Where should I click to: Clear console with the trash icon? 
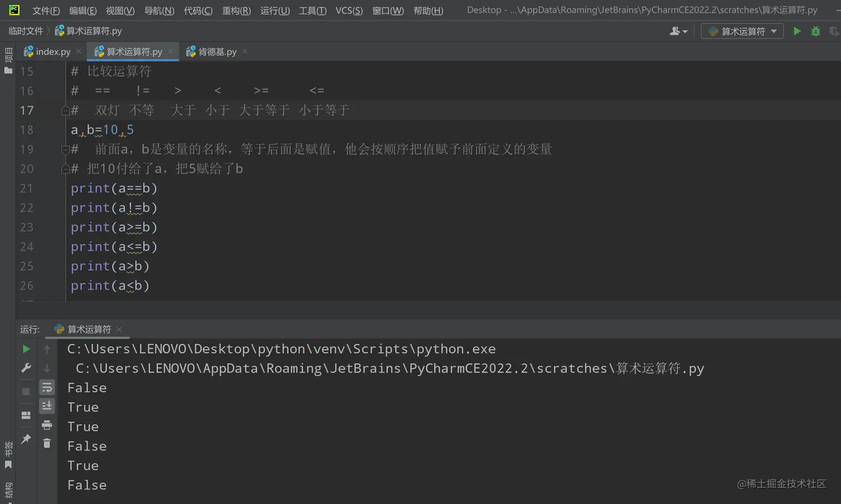(47, 443)
